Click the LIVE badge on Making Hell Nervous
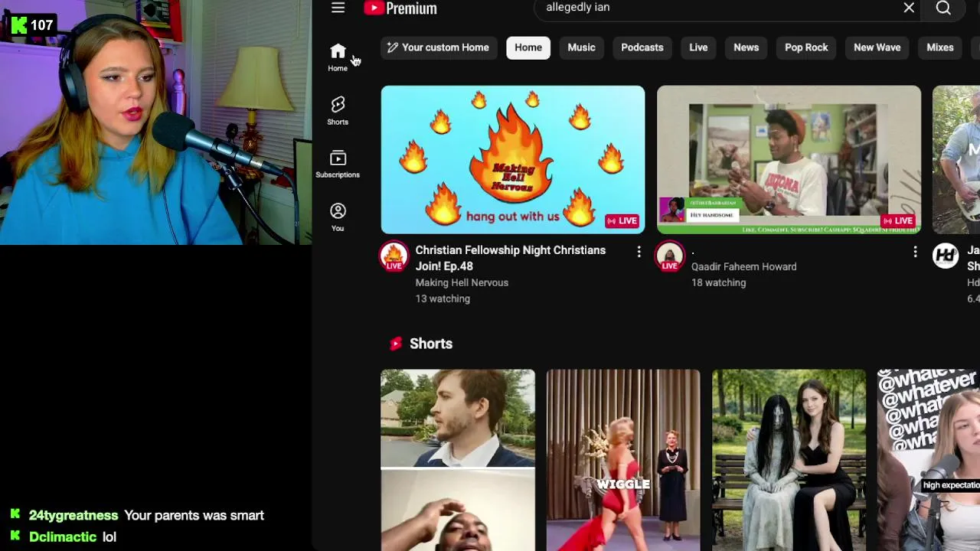 (x=622, y=221)
